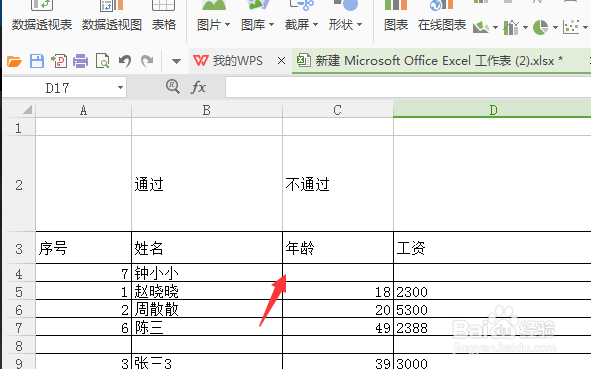
Task: Open the 图片 dropdown arrow
Action: pyautogui.click(x=227, y=25)
